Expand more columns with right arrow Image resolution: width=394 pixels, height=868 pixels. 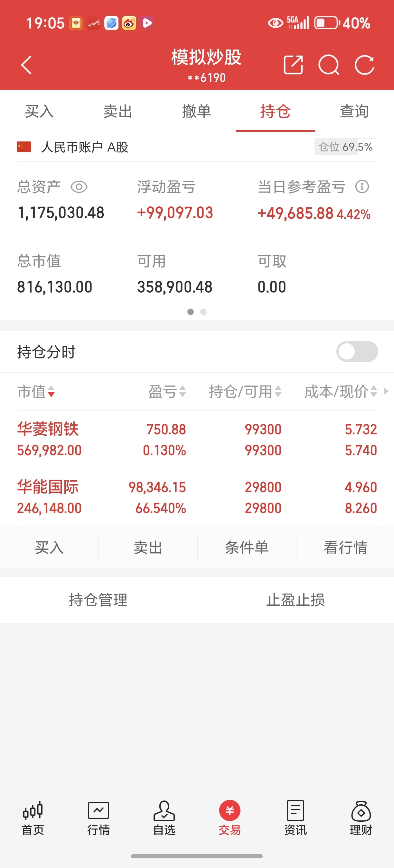[x=386, y=391]
